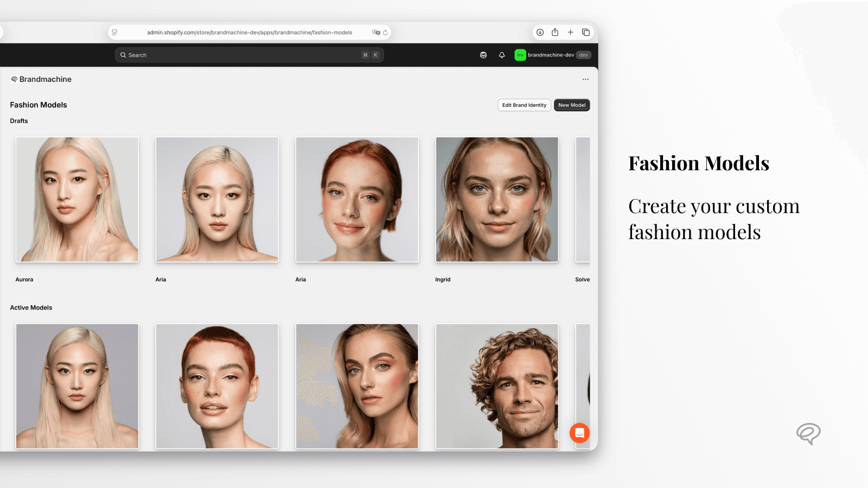Open the short red-haired active model thumbnail
This screenshot has width=868, height=488.
217,386
